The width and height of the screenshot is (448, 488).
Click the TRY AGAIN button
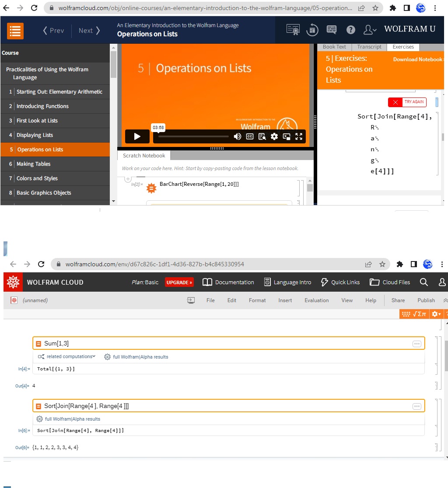(407, 102)
